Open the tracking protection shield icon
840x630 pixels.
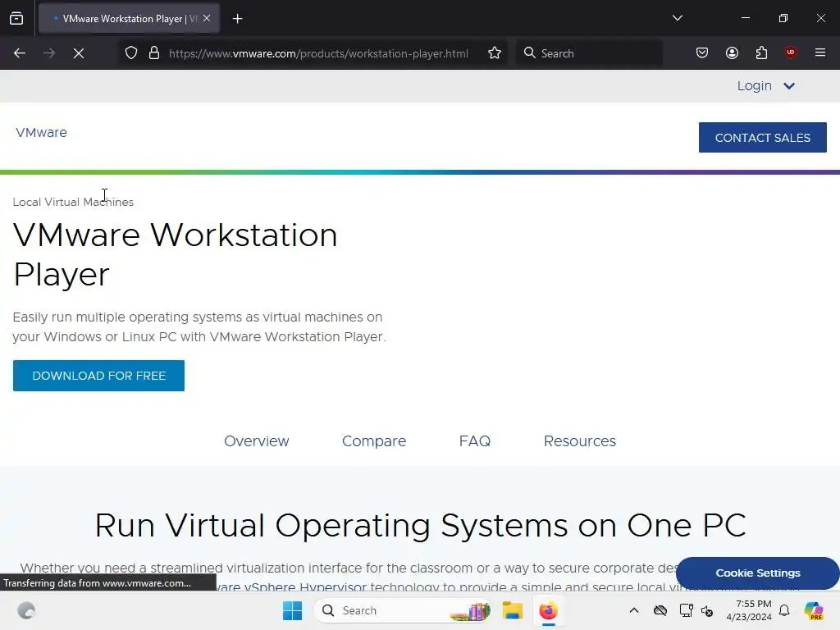pos(131,53)
